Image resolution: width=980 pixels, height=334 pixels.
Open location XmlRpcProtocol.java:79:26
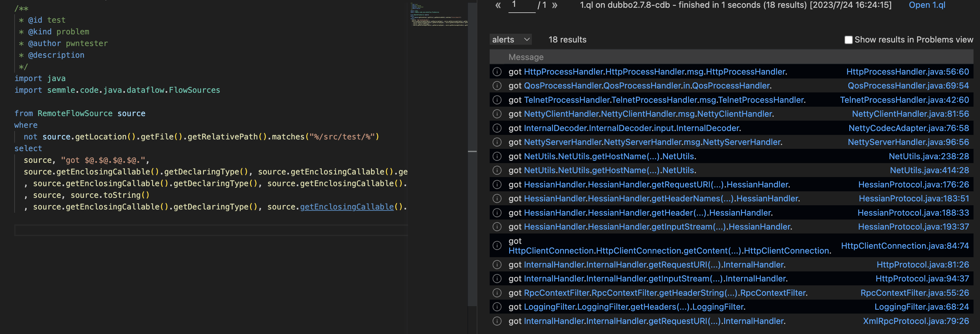click(x=916, y=321)
